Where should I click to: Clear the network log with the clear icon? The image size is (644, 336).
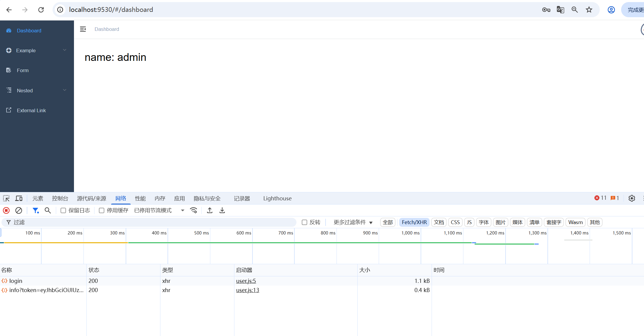[x=19, y=210]
